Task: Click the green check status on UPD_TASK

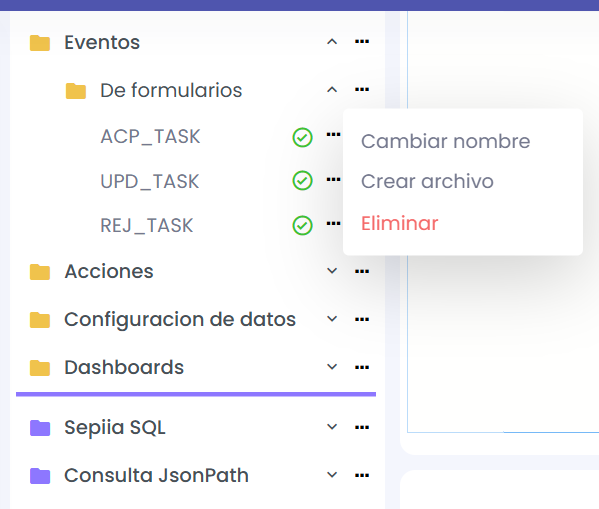Action: (x=303, y=180)
